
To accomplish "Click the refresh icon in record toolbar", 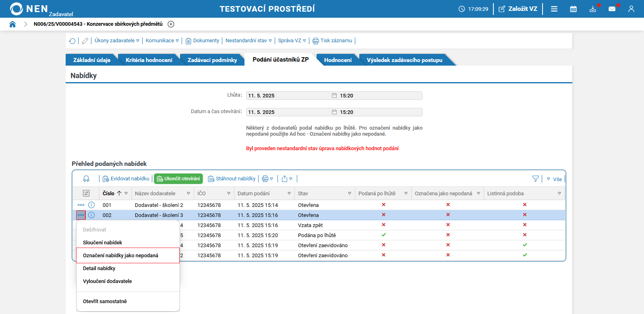I will point(72,41).
